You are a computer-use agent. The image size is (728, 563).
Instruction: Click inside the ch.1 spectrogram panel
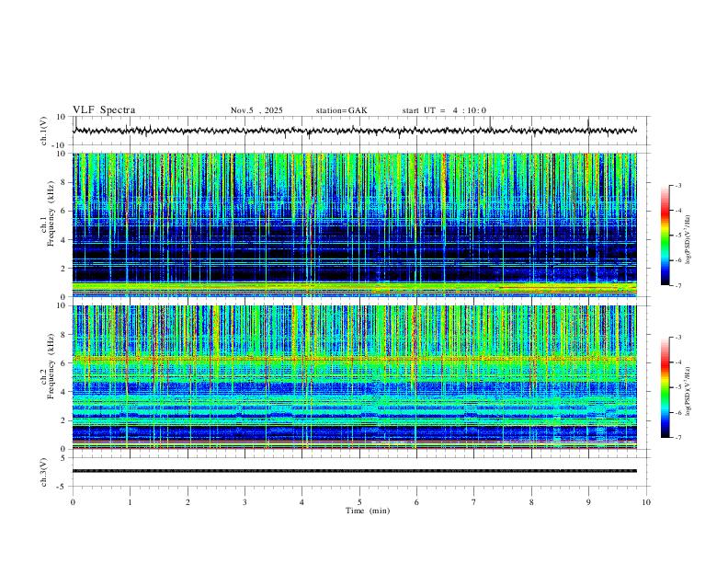(x=355, y=224)
